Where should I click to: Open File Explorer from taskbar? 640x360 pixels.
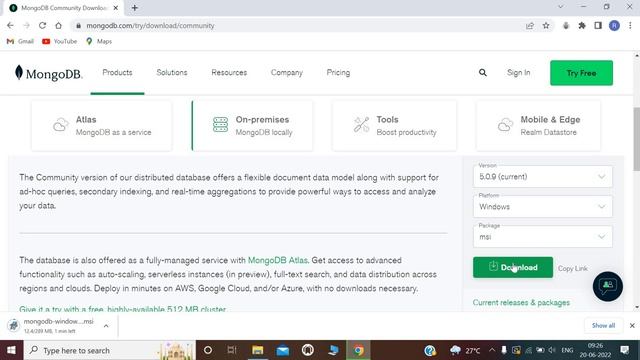click(258, 350)
